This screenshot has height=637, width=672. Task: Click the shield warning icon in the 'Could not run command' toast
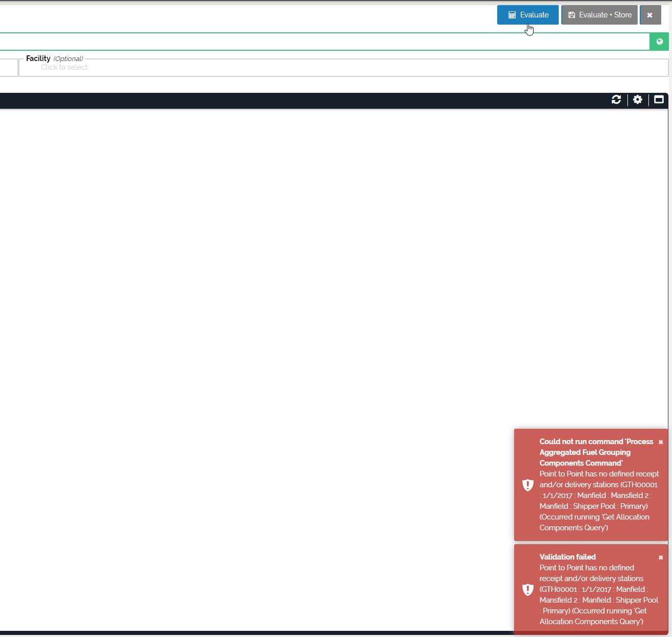click(527, 485)
